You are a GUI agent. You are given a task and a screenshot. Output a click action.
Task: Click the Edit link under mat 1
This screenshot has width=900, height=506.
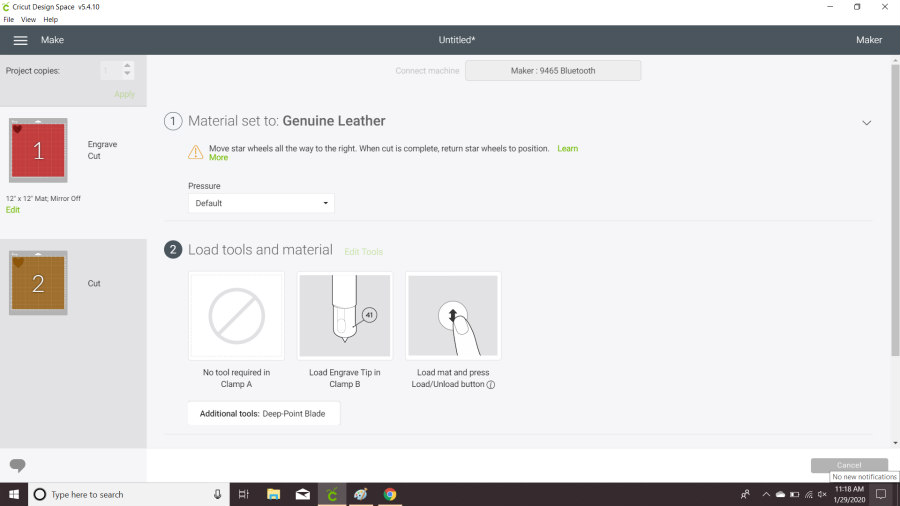coord(13,210)
